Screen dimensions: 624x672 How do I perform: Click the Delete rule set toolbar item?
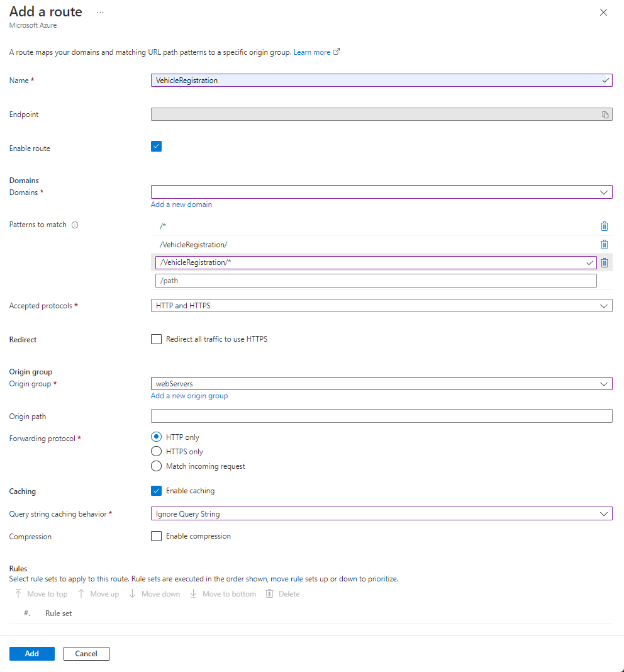[x=283, y=593]
